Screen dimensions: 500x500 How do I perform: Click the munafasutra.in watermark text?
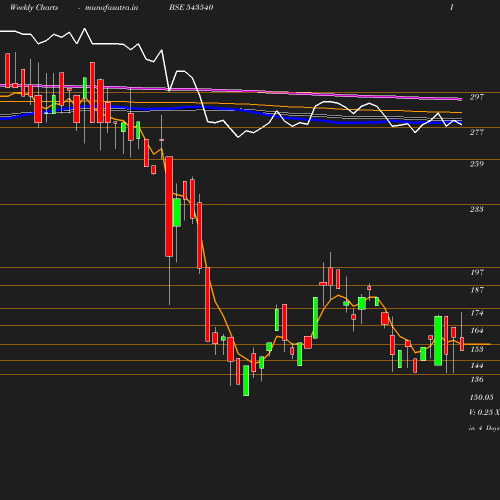111,8
